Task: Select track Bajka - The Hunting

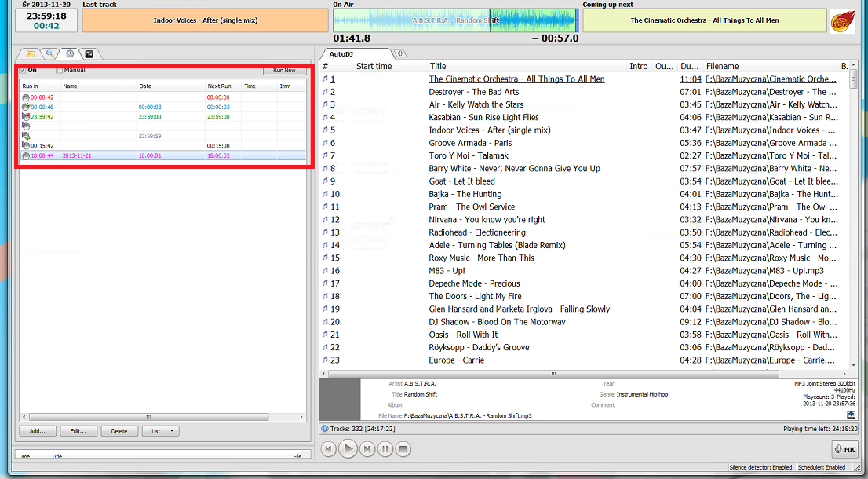Action: pyautogui.click(x=465, y=194)
